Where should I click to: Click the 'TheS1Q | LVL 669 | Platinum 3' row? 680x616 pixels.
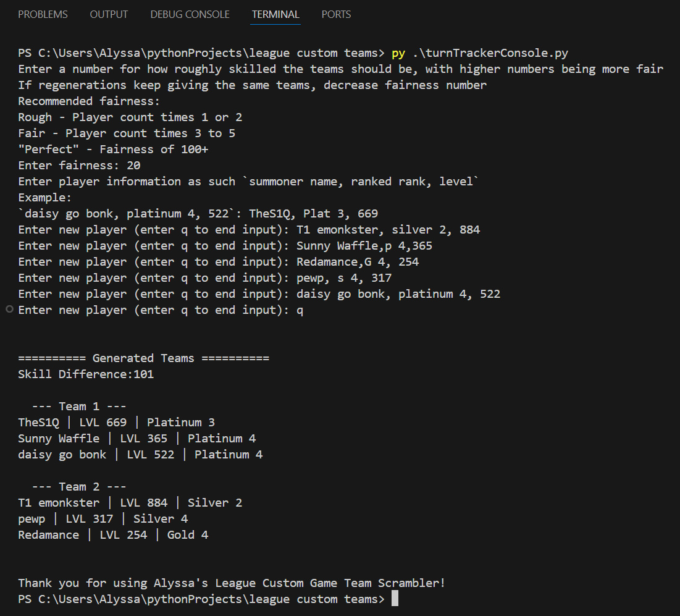117,422
